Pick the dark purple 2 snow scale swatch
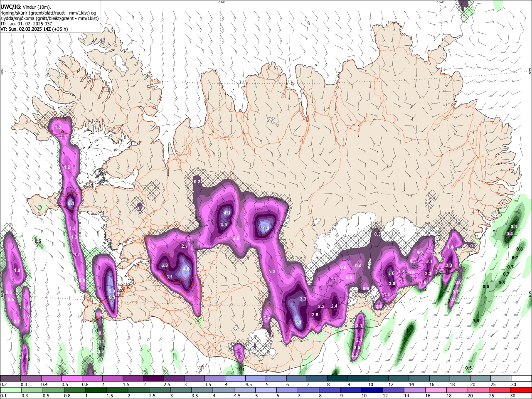Viewport: 532px width, 399px height. [153, 379]
